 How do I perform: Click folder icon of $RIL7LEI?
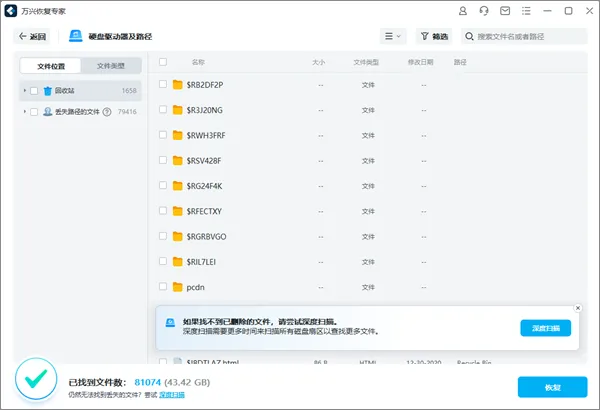click(x=178, y=261)
